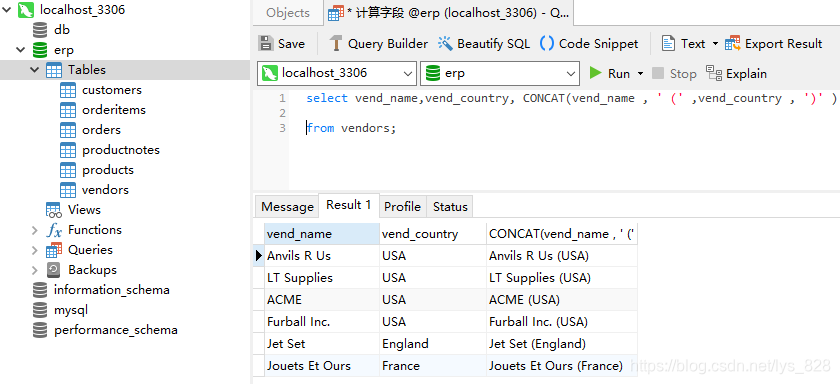Select the Jet Set (England) result cell
Viewport: 840px width, 384px height.
point(562,344)
